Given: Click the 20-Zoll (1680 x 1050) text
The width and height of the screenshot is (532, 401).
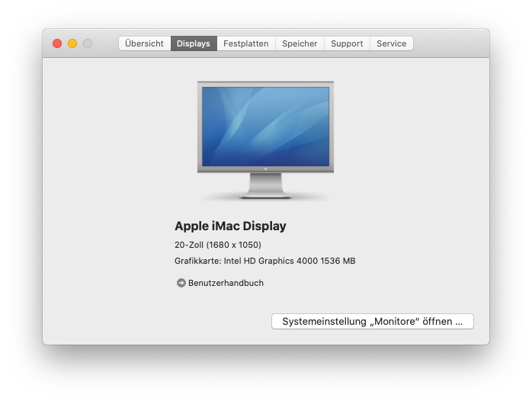Looking at the screenshot, I should point(218,245).
